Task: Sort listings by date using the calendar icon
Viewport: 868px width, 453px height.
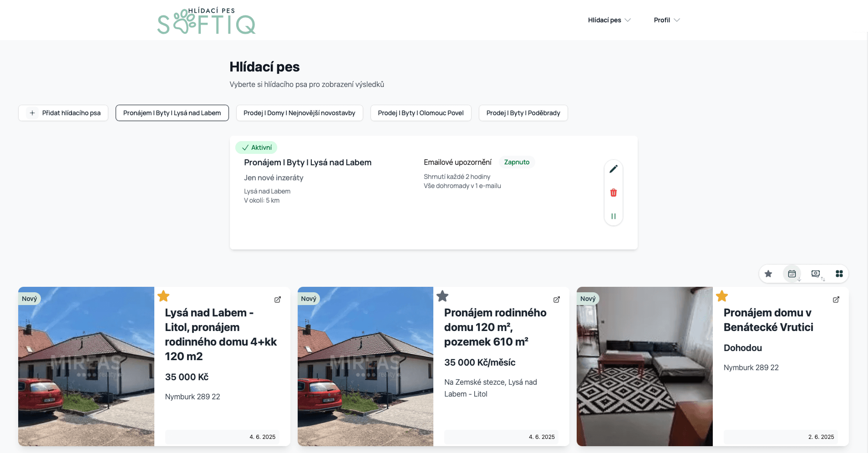Action: pyautogui.click(x=792, y=274)
